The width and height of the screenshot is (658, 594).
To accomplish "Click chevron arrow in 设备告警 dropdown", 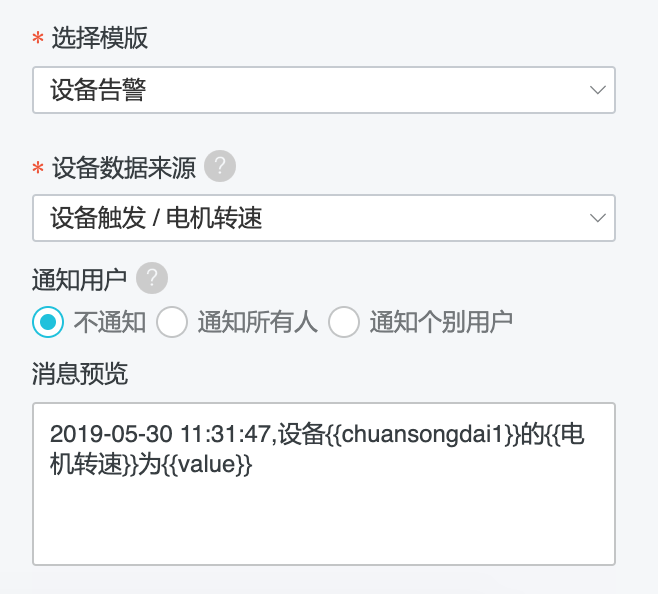I will point(598,90).
